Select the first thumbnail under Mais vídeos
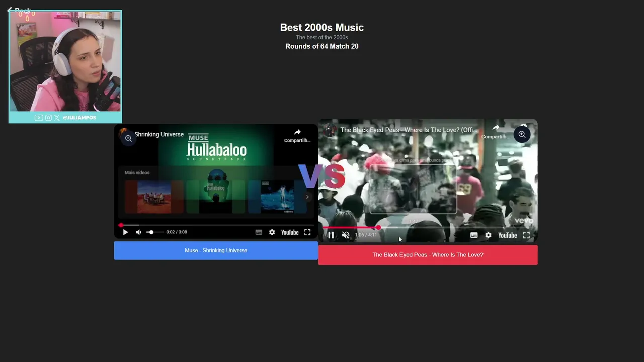 tap(153, 197)
